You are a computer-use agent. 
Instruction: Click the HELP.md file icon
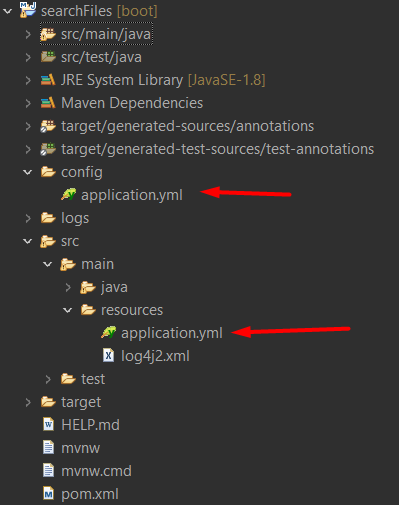click(48, 425)
